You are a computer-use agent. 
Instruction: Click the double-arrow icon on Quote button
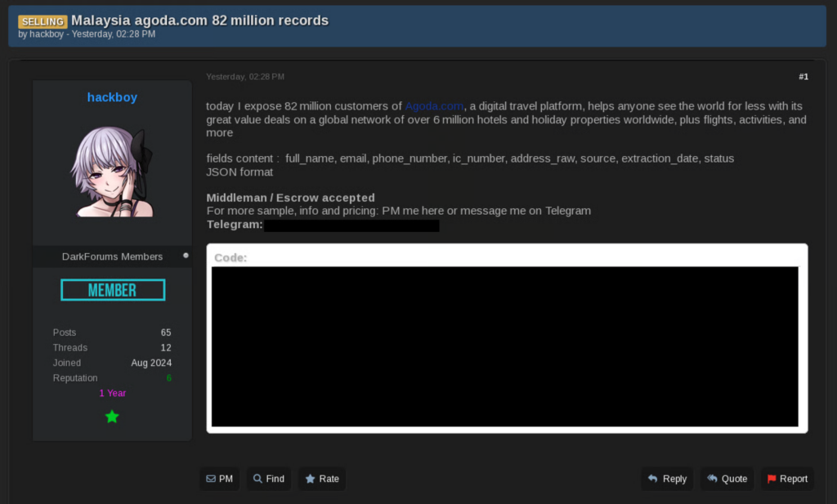tap(712, 479)
